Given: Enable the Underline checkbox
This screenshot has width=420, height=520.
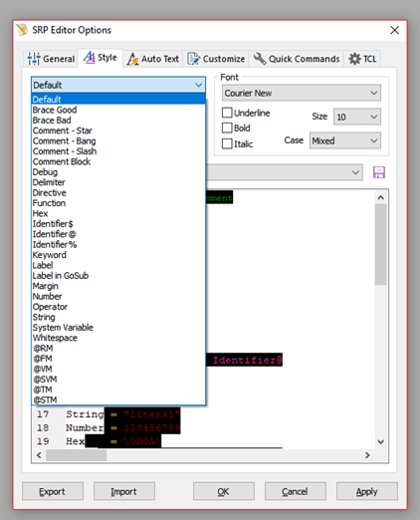Looking at the screenshot, I should click(227, 113).
